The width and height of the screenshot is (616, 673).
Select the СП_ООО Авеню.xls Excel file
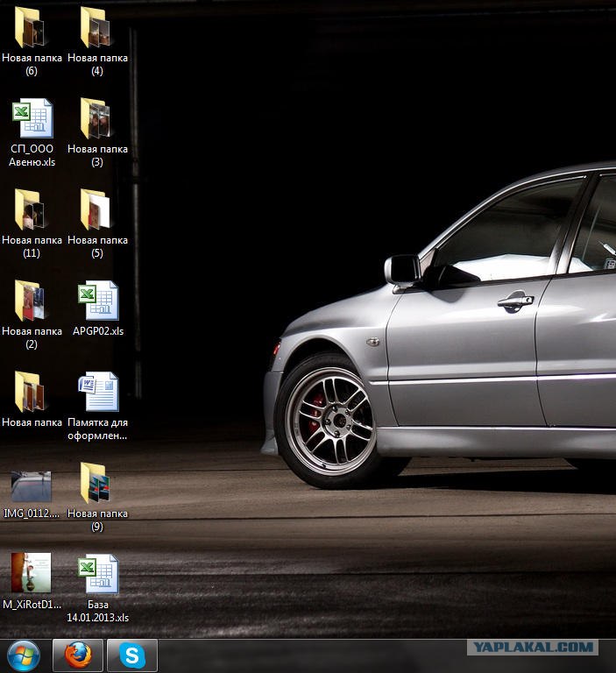coord(32,119)
